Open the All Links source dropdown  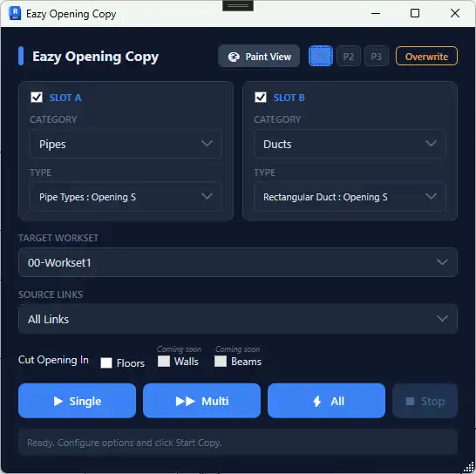pyautogui.click(x=238, y=319)
